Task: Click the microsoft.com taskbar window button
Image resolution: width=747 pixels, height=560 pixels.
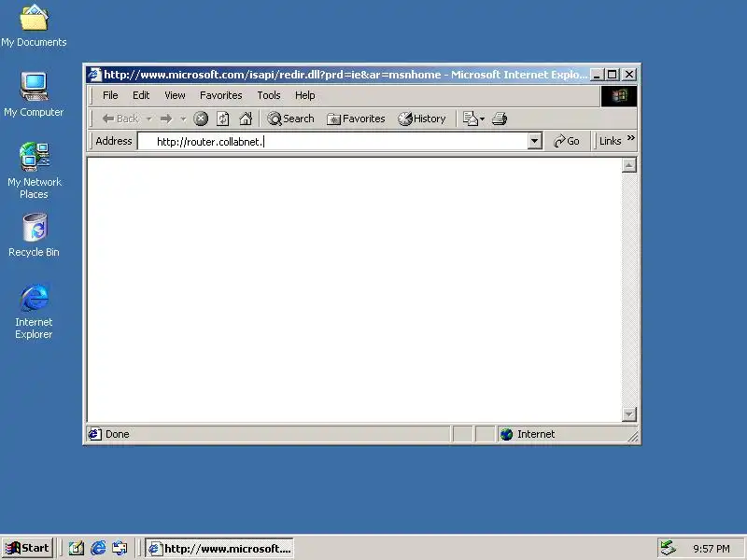Action: click(x=219, y=548)
